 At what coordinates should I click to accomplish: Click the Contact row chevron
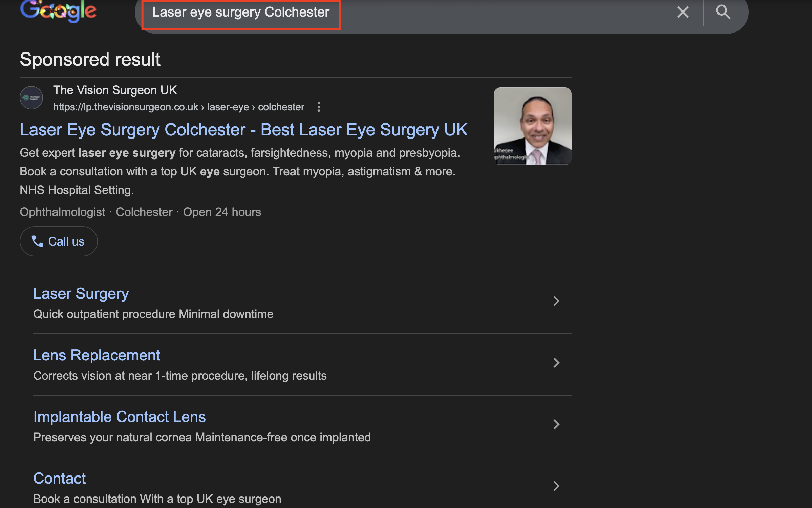[x=556, y=486]
